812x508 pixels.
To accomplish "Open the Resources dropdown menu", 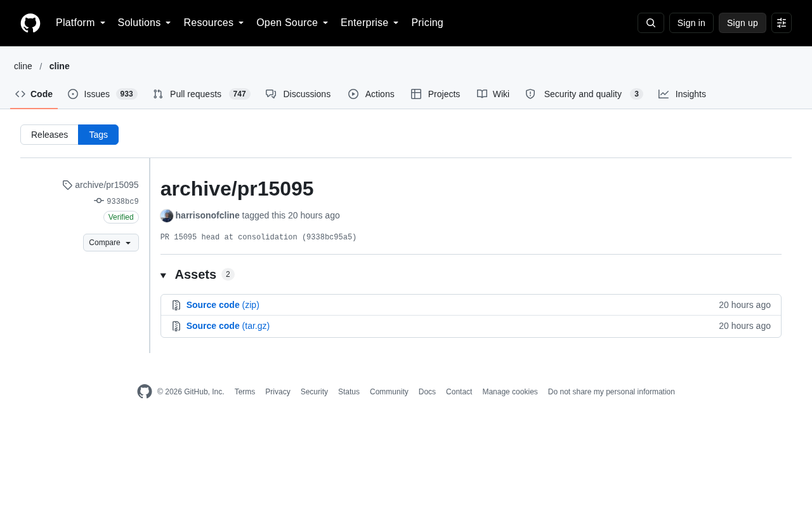I will coord(214,23).
